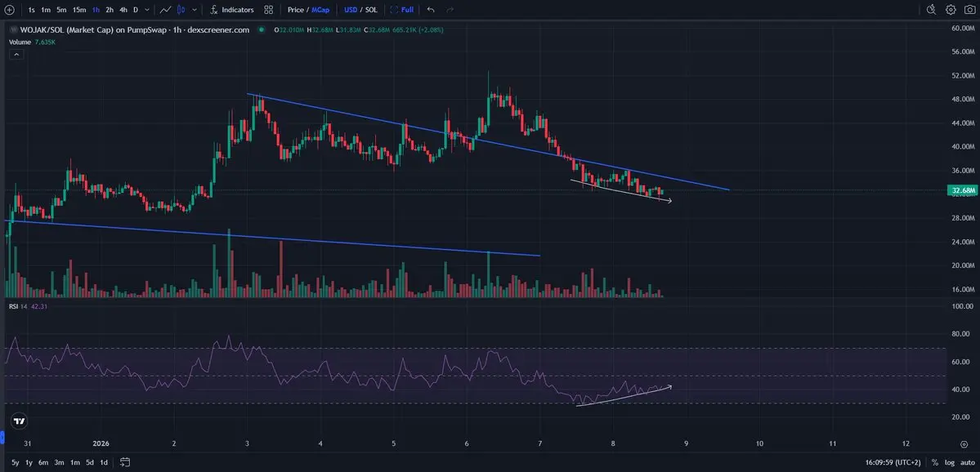
Task: Click the RSI 14 indicator legend
Action: (28, 306)
